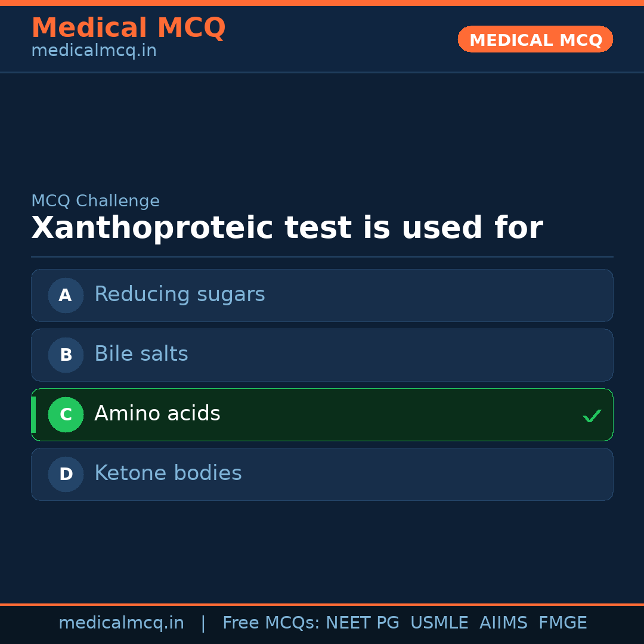Click the Xanthoproteic test question text

coord(287,228)
